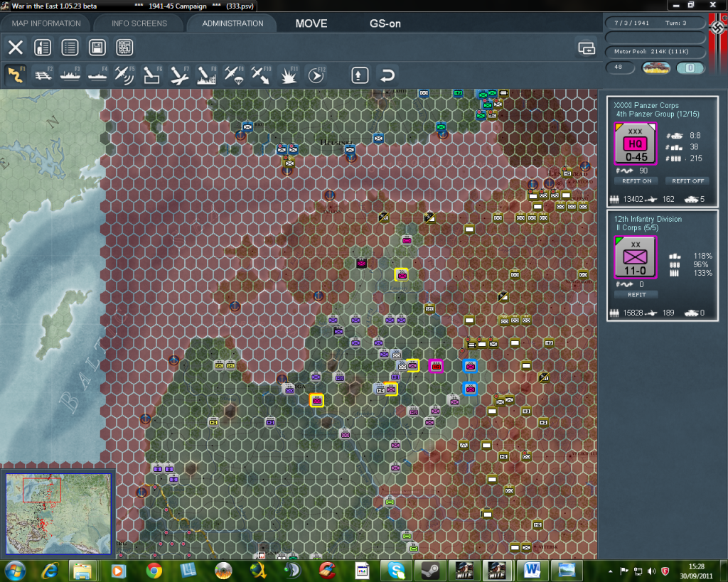This screenshot has width=728, height=582.
Task: Click the floppy disk Save Game icon
Action: tap(97, 48)
